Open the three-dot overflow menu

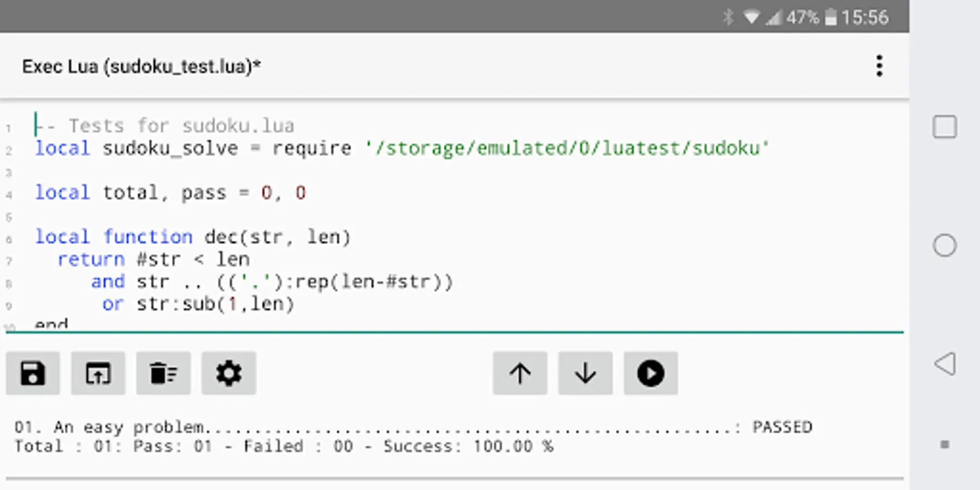tap(879, 66)
